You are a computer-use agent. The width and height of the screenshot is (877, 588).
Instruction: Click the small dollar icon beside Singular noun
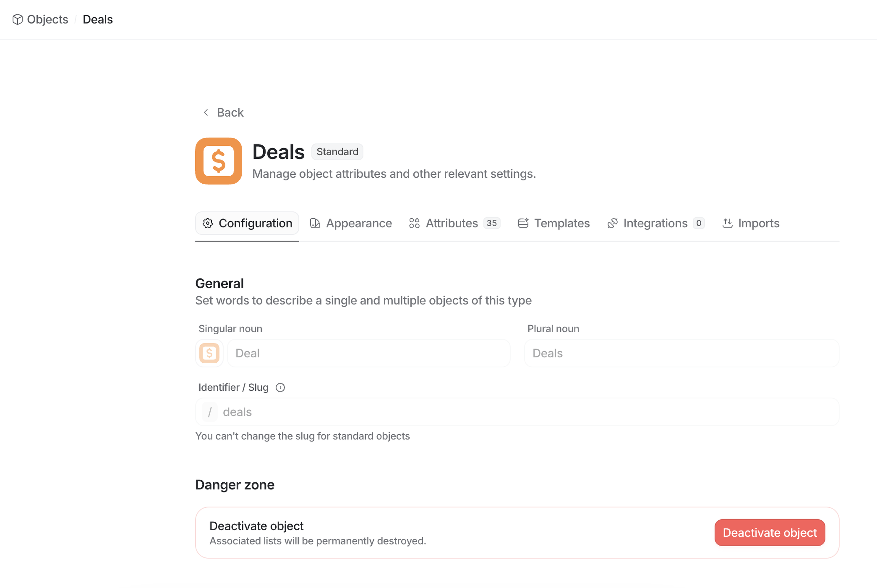point(209,353)
